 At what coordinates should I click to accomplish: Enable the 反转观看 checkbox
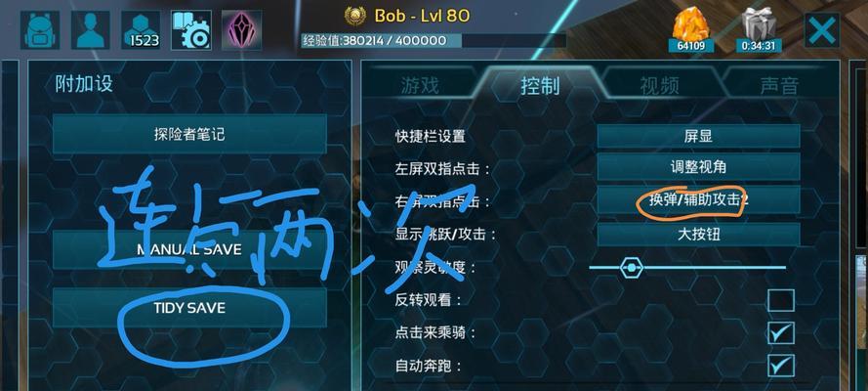(780, 301)
